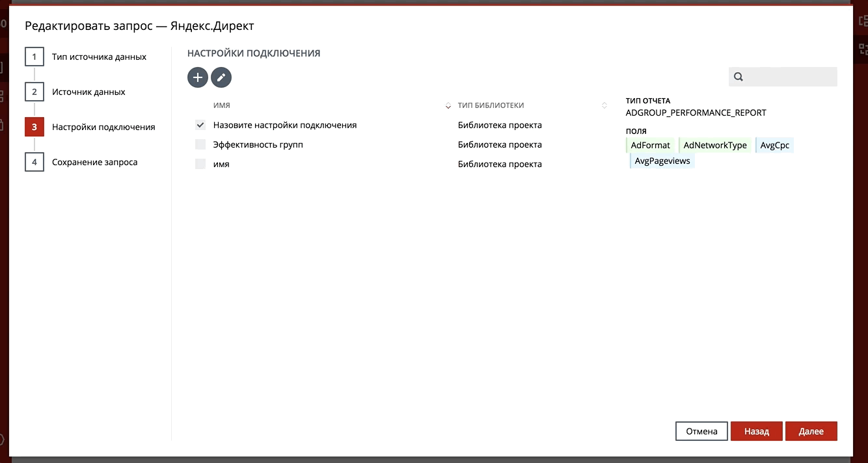The width and height of the screenshot is (868, 463).
Task: Select the 'Эффективность групп' row name
Action: pyautogui.click(x=258, y=144)
